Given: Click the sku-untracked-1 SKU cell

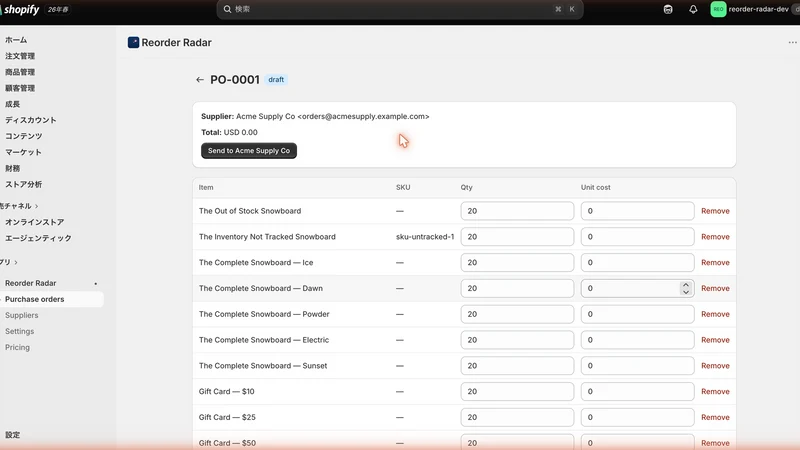Looking at the screenshot, I should 425,237.
